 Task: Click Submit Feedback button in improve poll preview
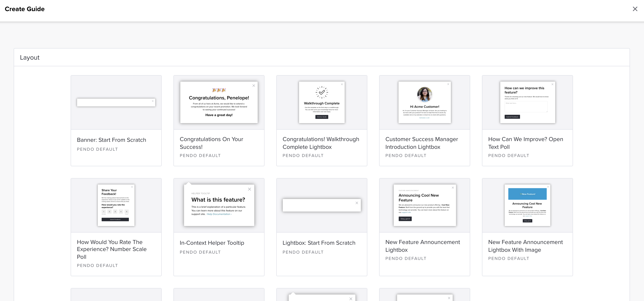(512, 117)
